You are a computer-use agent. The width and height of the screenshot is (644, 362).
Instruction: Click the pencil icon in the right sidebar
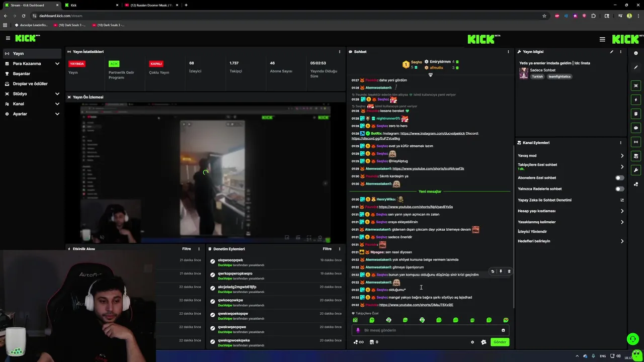(x=636, y=67)
